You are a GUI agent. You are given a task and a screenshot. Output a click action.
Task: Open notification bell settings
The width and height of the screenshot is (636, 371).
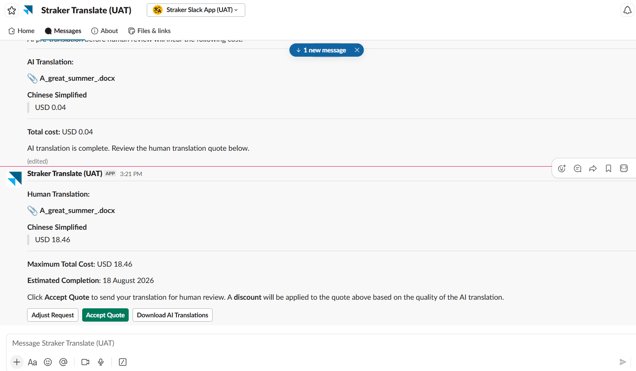click(627, 10)
